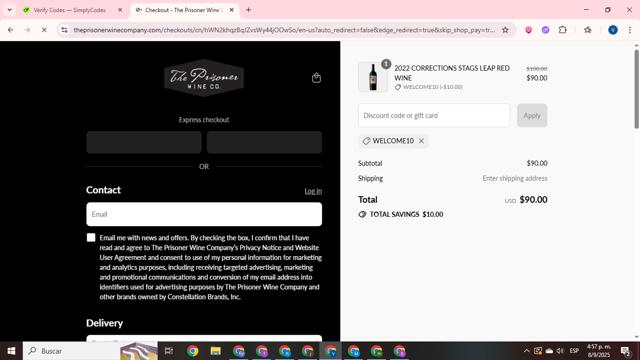Open the Log in link

click(313, 191)
